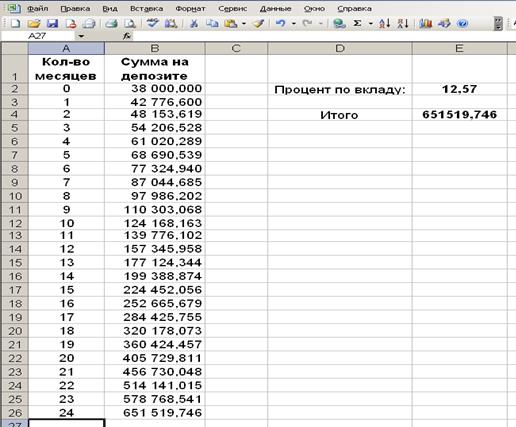
Task: Open the Сервис menu
Action: [233, 9]
